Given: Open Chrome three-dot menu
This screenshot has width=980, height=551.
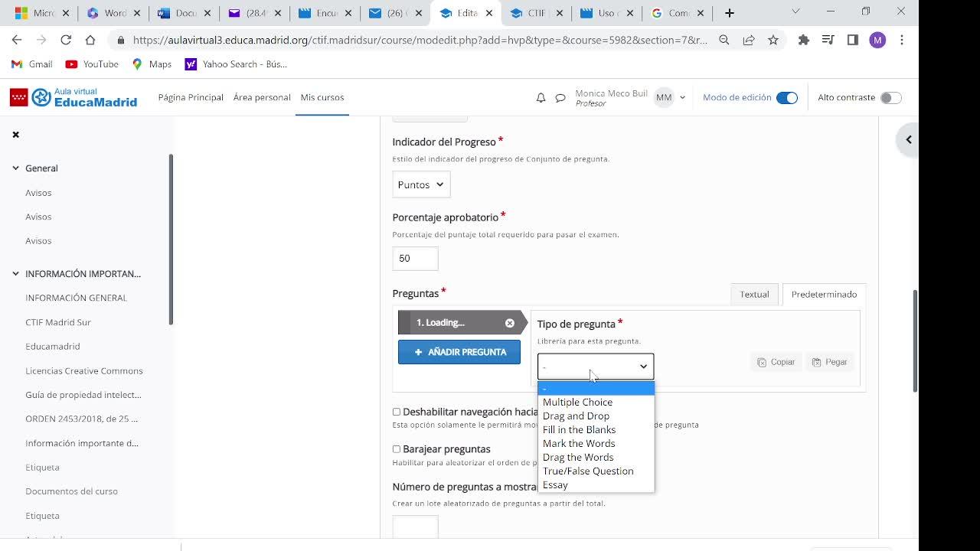Looking at the screenshot, I should 902,40.
